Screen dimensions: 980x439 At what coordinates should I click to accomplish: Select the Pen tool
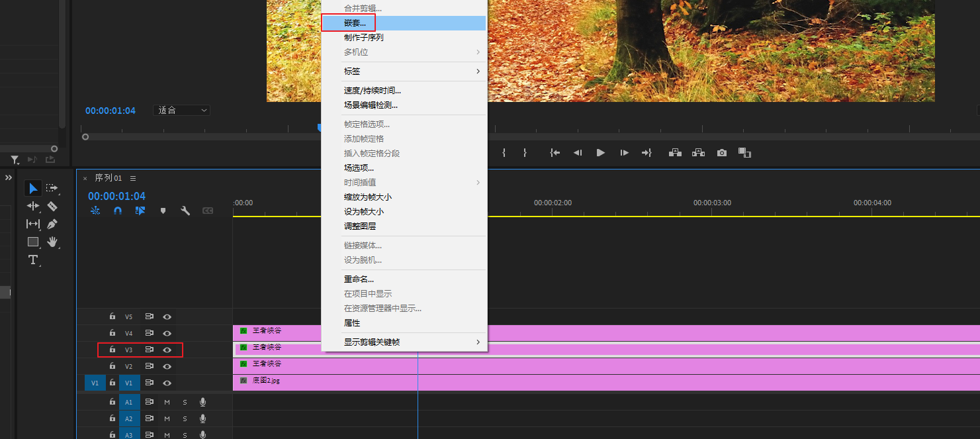click(52, 224)
